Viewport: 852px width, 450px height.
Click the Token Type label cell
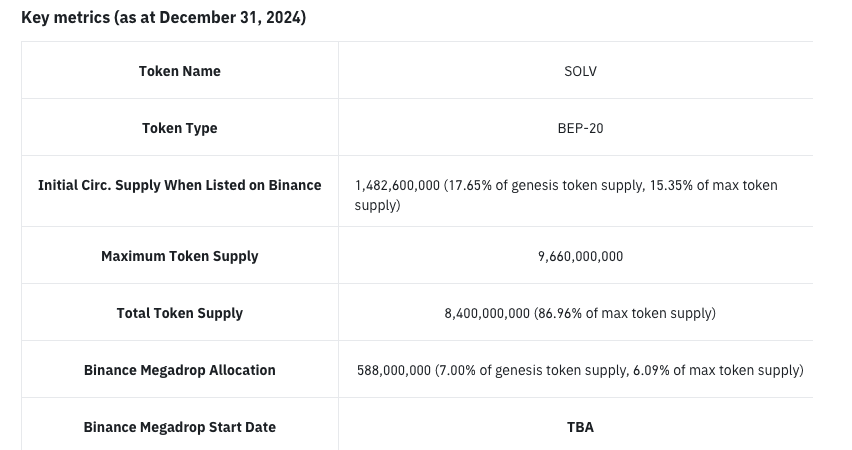(180, 128)
